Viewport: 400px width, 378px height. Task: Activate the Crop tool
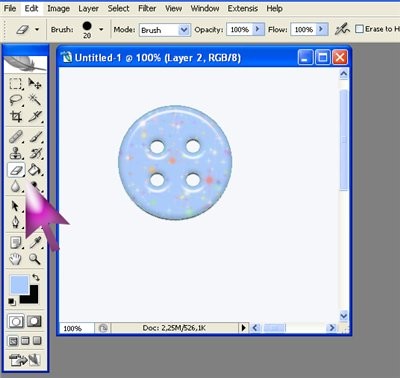15,116
